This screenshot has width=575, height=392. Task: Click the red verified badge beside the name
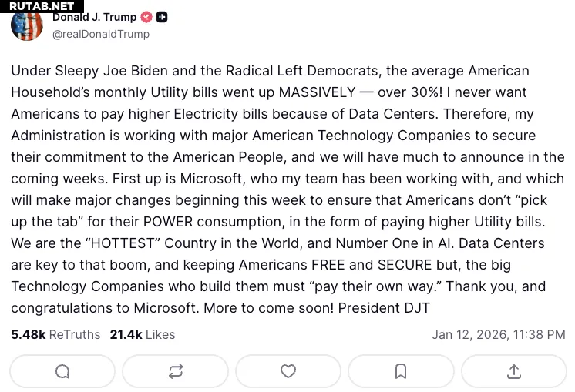pyautogui.click(x=146, y=17)
